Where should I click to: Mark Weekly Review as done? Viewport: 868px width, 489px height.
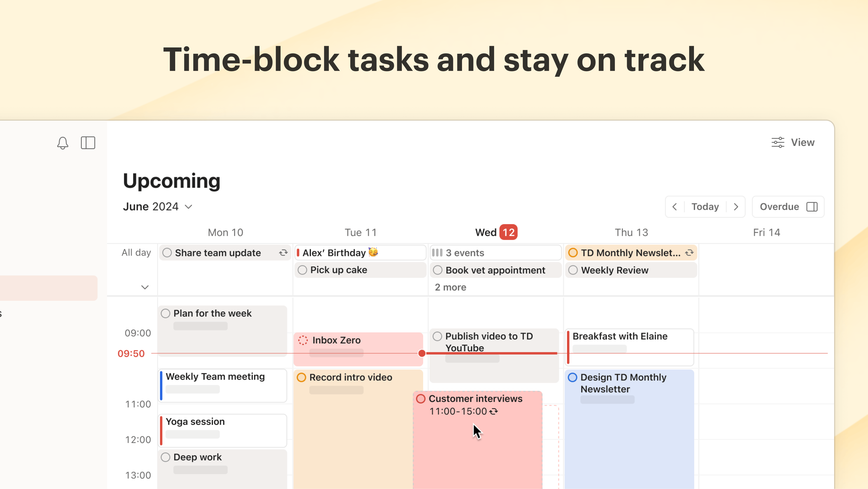(x=573, y=270)
